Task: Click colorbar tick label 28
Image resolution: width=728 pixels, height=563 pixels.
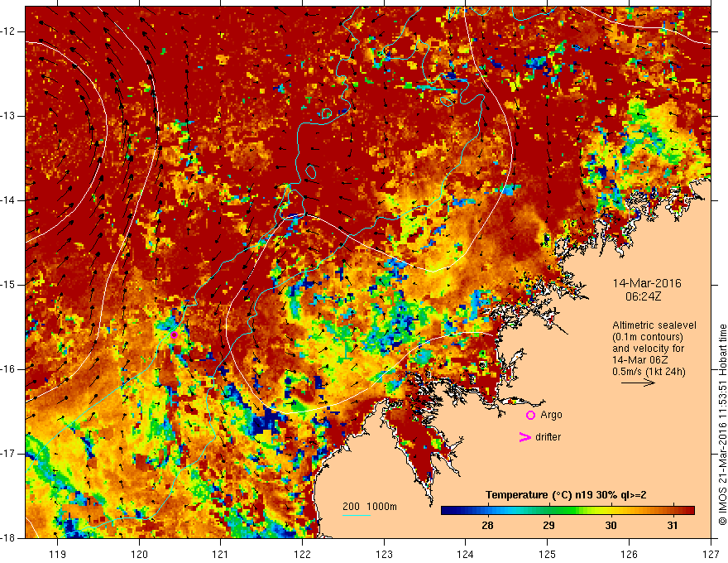Action: (487, 526)
